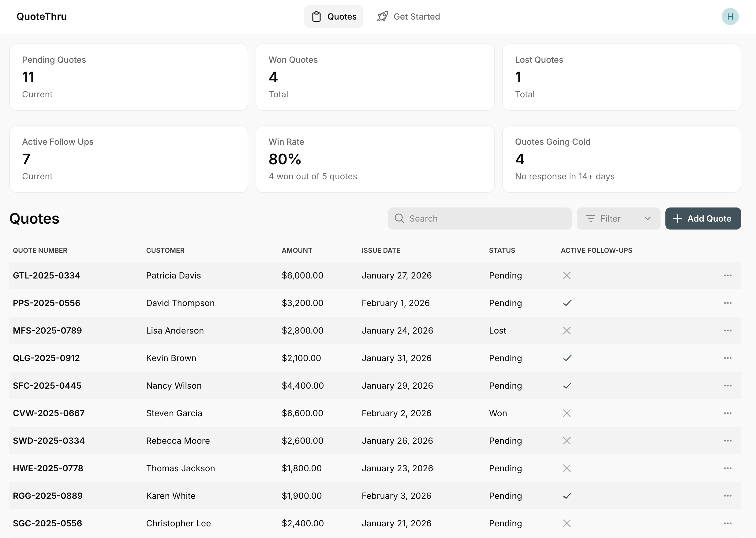756x538 pixels.
Task: Toggle follow-up X for Rebecca Moore
Action: click(x=567, y=441)
